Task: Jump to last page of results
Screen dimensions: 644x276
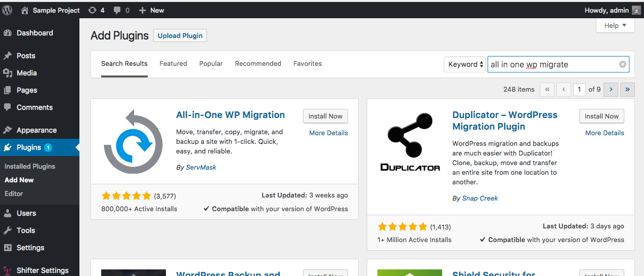Action: pyautogui.click(x=627, y=90)
